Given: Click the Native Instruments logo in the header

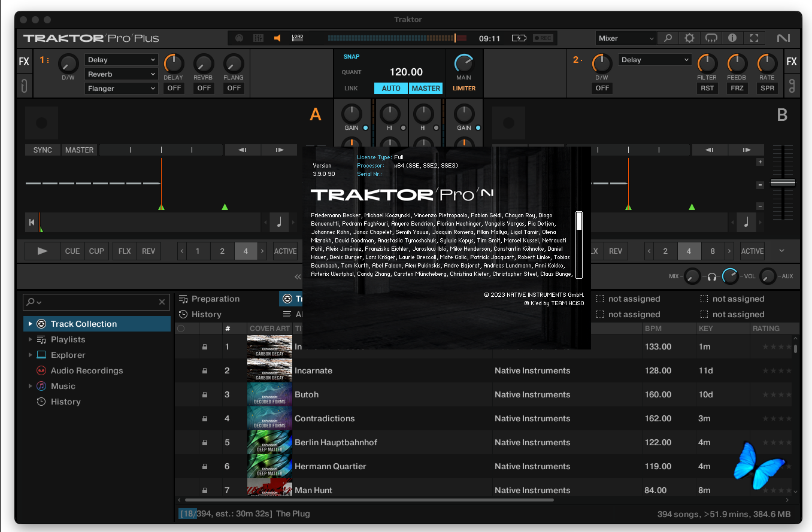Looking at the screenshot, I should [783, 38].
